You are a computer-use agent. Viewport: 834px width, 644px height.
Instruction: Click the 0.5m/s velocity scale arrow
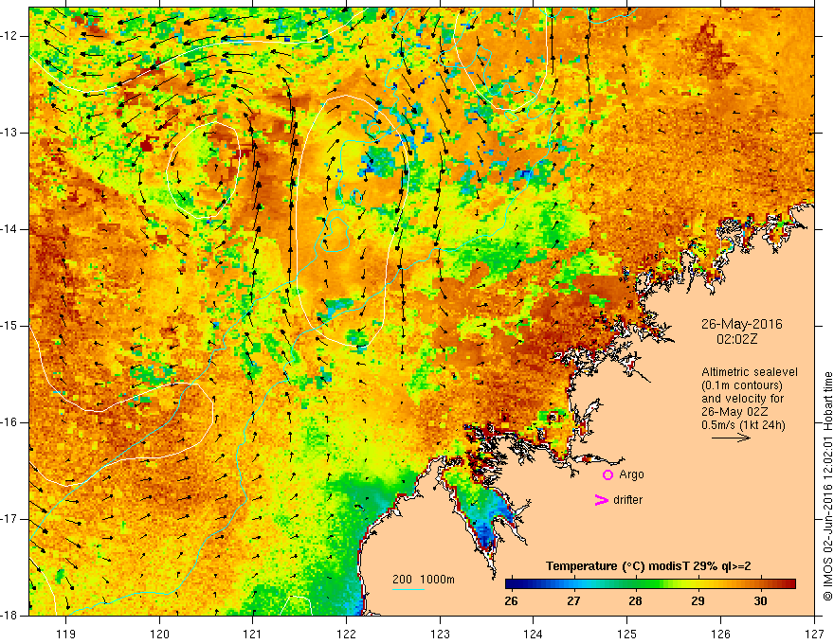(731, 438)
